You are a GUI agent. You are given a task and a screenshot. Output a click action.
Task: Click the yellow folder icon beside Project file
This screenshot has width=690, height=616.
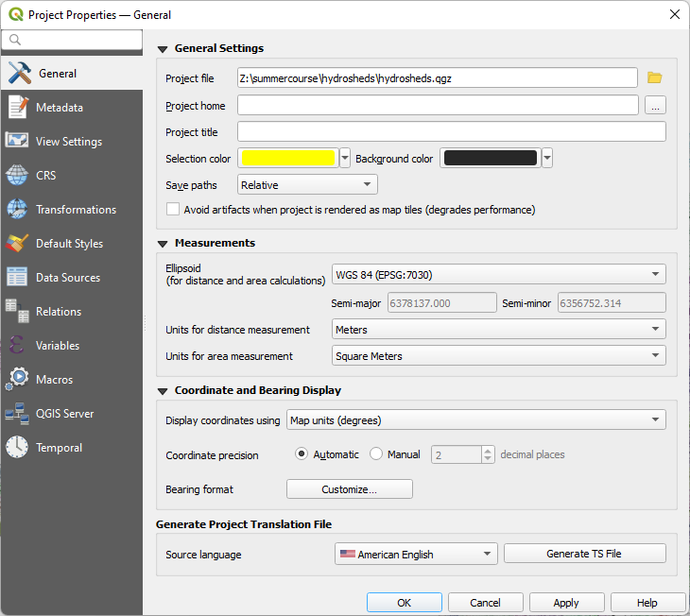tap(655, 77)
